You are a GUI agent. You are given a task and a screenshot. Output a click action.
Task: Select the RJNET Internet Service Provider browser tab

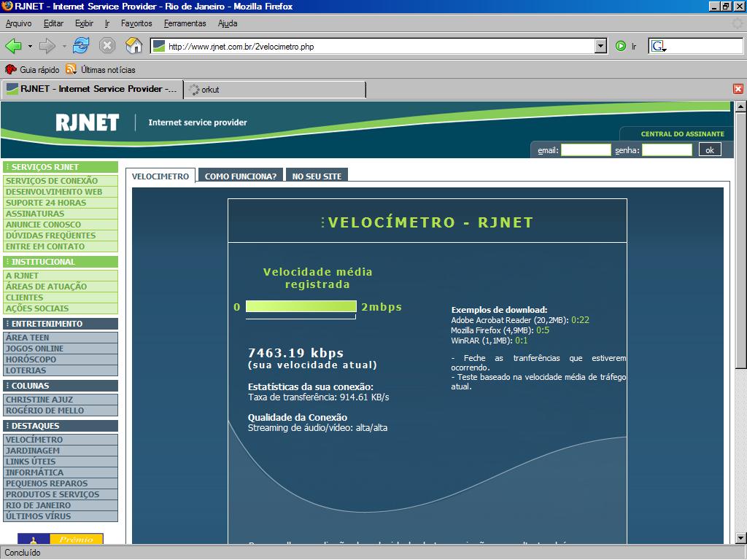[93, 89]
